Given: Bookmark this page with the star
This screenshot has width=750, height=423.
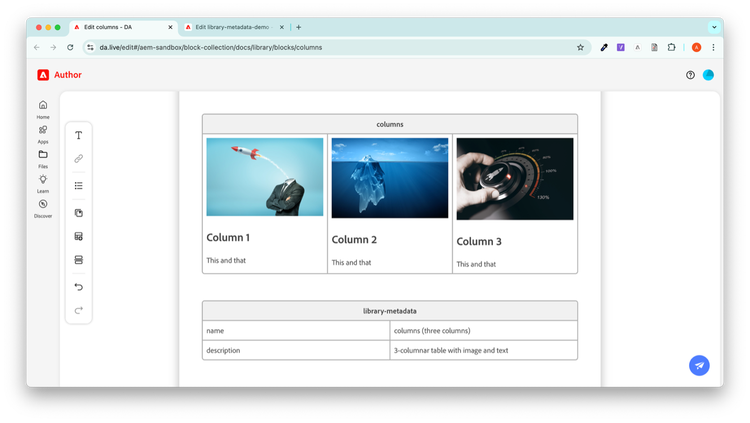Looking at the screenshot, I should tap(580, 47).
